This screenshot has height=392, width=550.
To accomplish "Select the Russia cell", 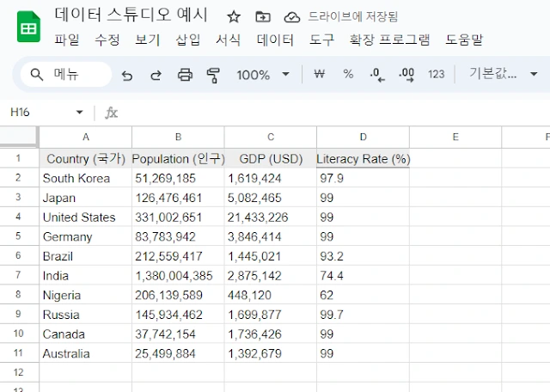I will coord(86,315).
